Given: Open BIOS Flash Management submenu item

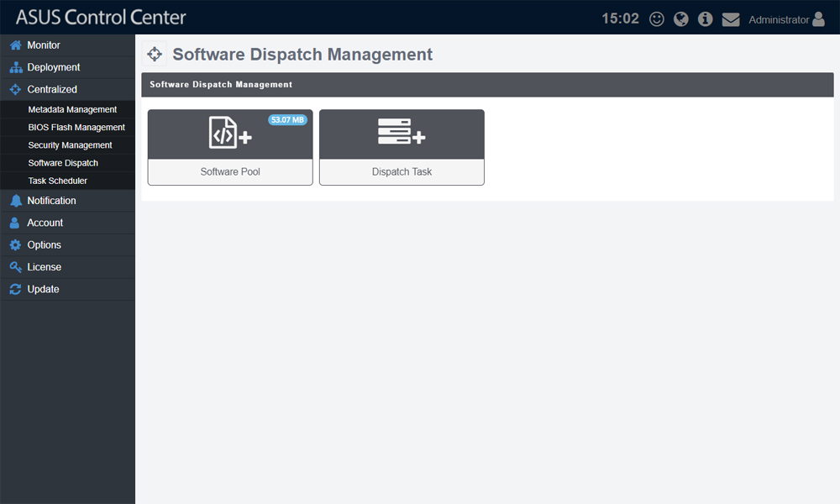Looking at the screenshot, I should coord(76,128).
